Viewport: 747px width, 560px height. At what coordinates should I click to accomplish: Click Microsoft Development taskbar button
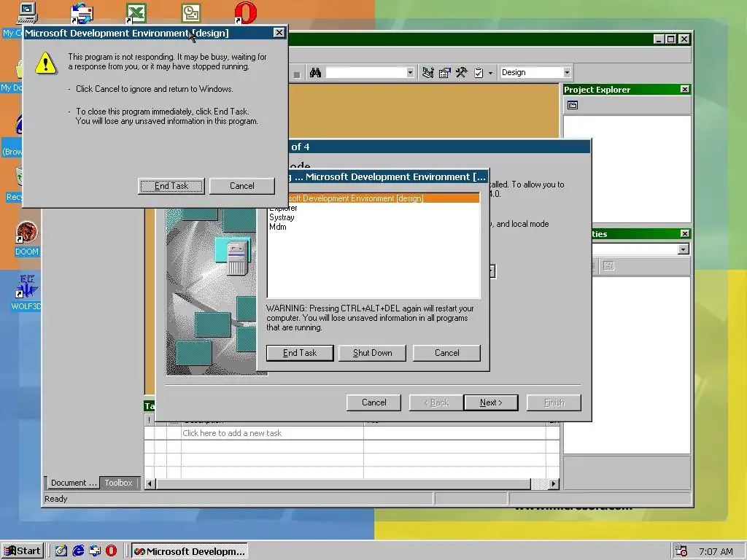click(189, 551)
